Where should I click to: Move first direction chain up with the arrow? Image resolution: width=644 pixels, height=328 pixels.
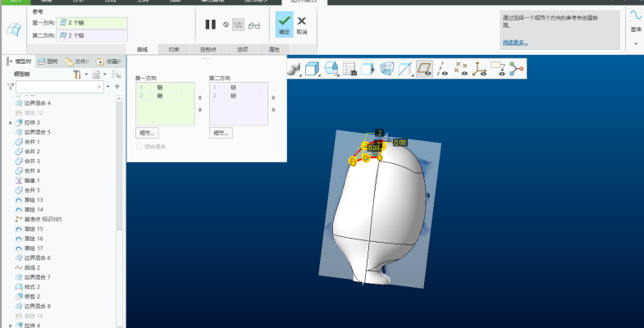[200, 98]
